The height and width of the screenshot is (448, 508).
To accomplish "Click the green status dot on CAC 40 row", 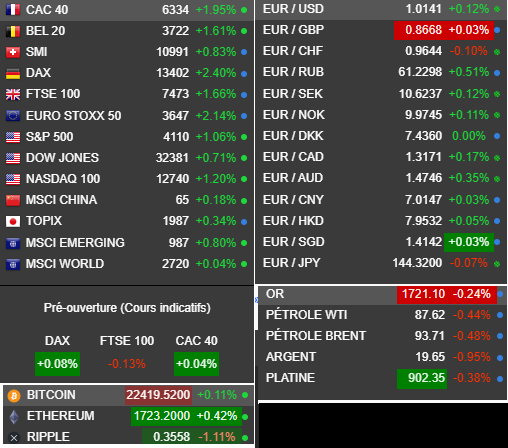I will coord(244,10).
